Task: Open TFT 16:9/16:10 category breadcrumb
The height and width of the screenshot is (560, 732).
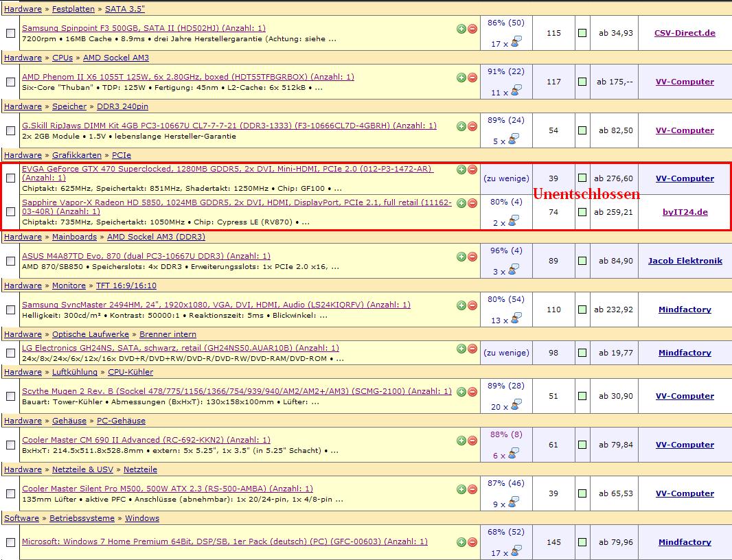Action: tap(126, 285)
